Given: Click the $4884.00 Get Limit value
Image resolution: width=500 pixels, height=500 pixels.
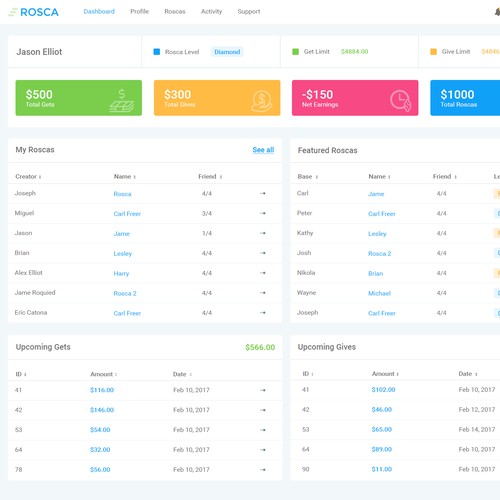Looking at the screenshot, I should (354, 52).
